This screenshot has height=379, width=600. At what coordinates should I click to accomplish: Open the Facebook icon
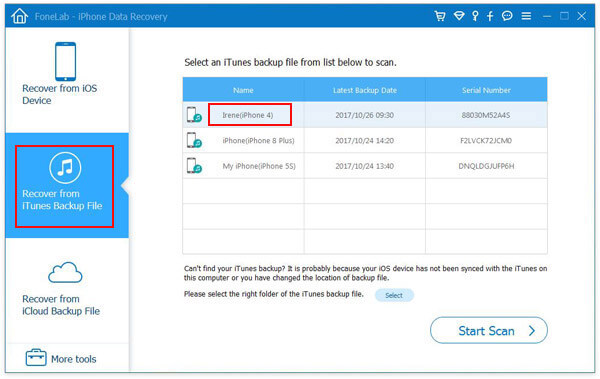pyautogui.click(x=490, y=16)
